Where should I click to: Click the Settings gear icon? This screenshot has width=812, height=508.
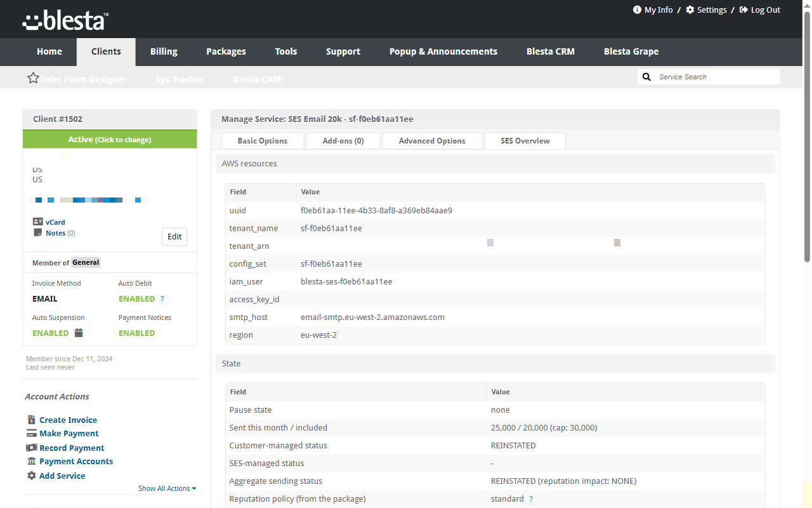pyautogui.click(x=690, y=10)
